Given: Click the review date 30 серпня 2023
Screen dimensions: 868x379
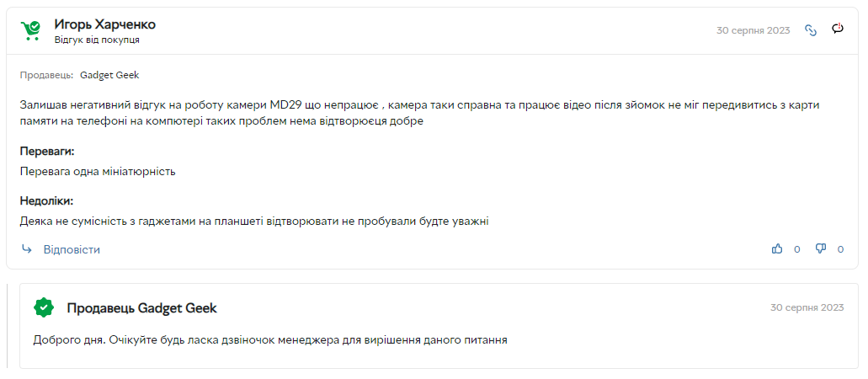Looking at the screenshot, I should point(753,30).
